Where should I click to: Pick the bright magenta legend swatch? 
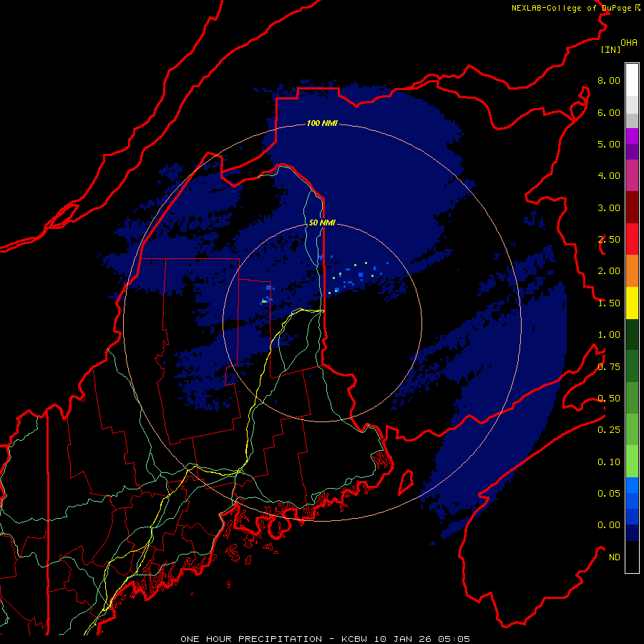tap(632, 136)
